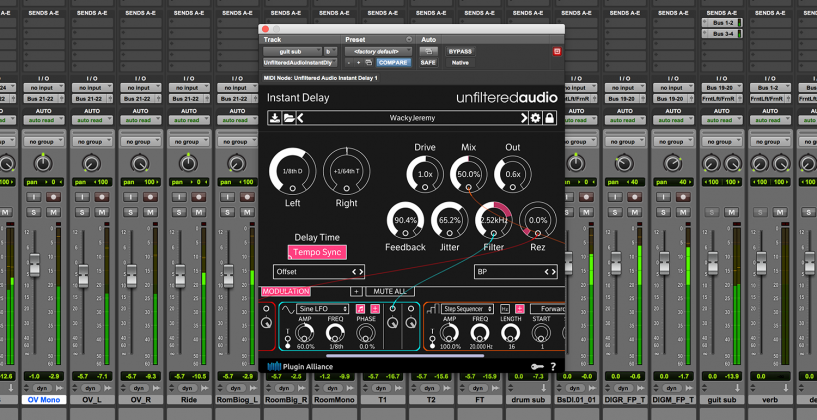The width and height of the screenshot is (817, 420).
Task: Open guit sub track selector dropdown
Action: click(x=292, y=52)
